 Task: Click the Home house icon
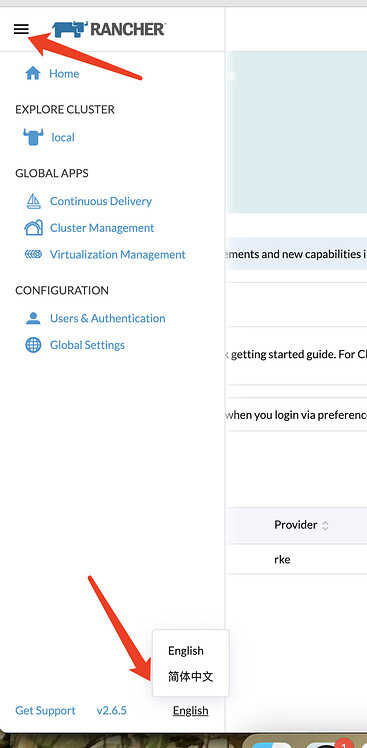click(33, 73)
